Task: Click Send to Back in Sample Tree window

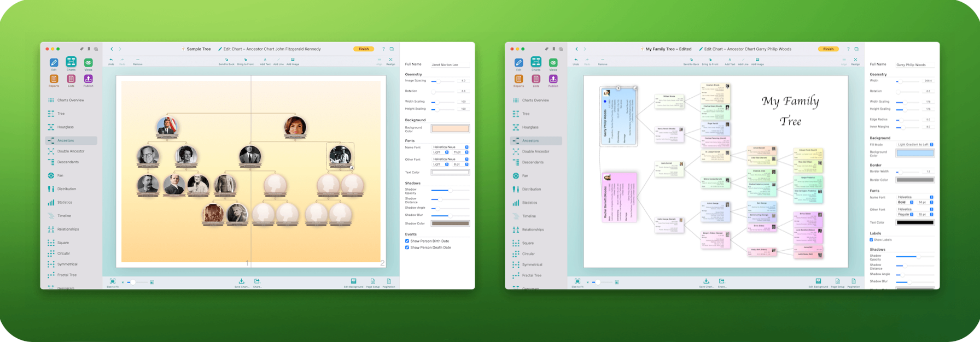Action: pos(226,61)
